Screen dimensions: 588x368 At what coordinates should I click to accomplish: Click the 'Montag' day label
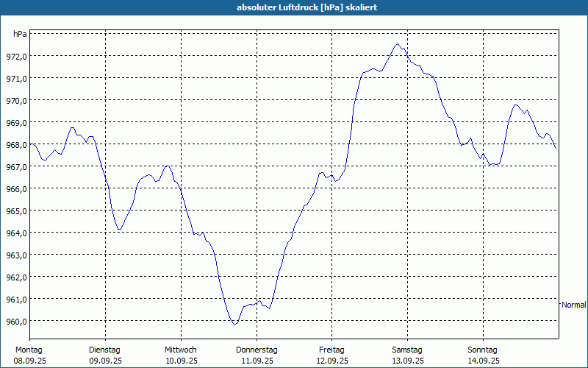(x=29, y=350)
